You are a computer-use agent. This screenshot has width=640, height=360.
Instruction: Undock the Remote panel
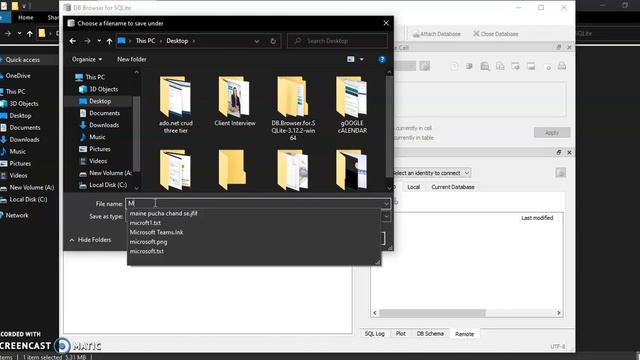pos(559,152)
